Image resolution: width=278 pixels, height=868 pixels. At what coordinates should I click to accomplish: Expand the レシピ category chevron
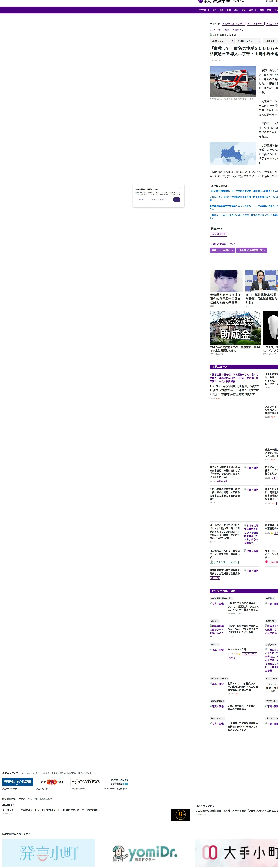[218, 645]
